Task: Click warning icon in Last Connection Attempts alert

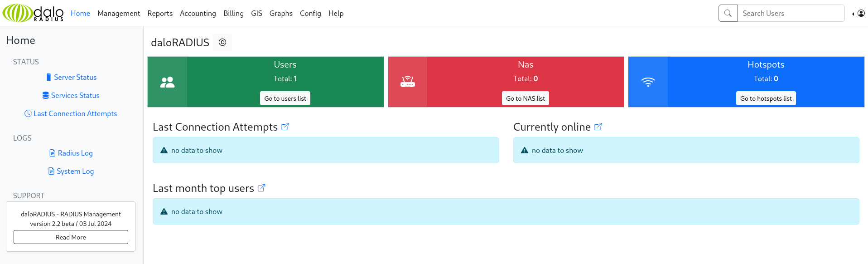Action: point(164,150)
